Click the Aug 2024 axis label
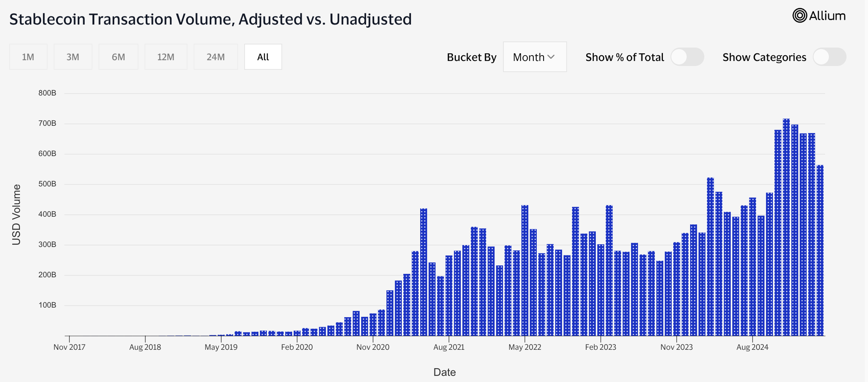 752,347
